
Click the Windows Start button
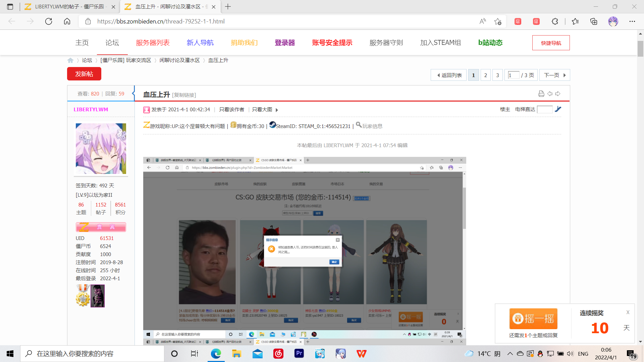click(x=10, y=354)
